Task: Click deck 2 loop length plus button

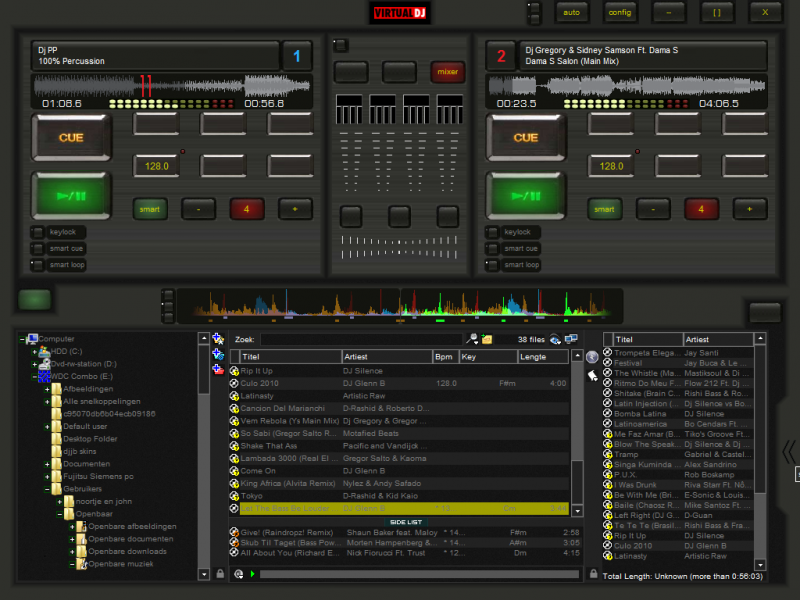Action: (750, 209)
